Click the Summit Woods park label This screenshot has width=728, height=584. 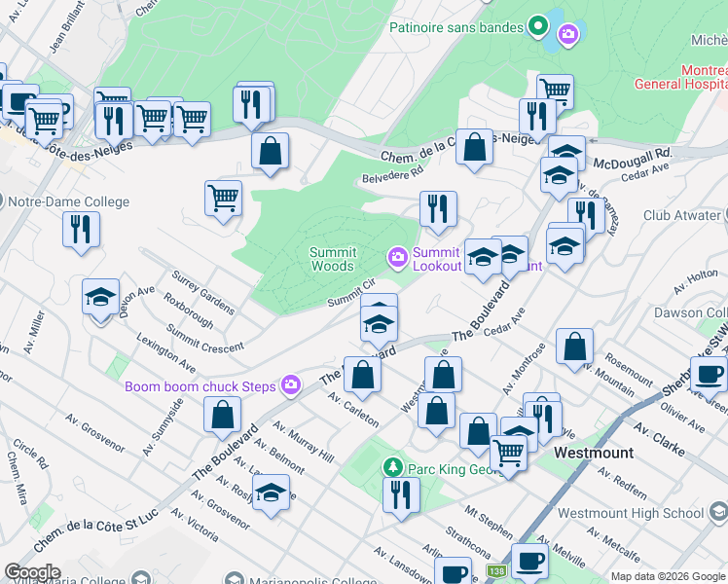click(x=333, y=259)
